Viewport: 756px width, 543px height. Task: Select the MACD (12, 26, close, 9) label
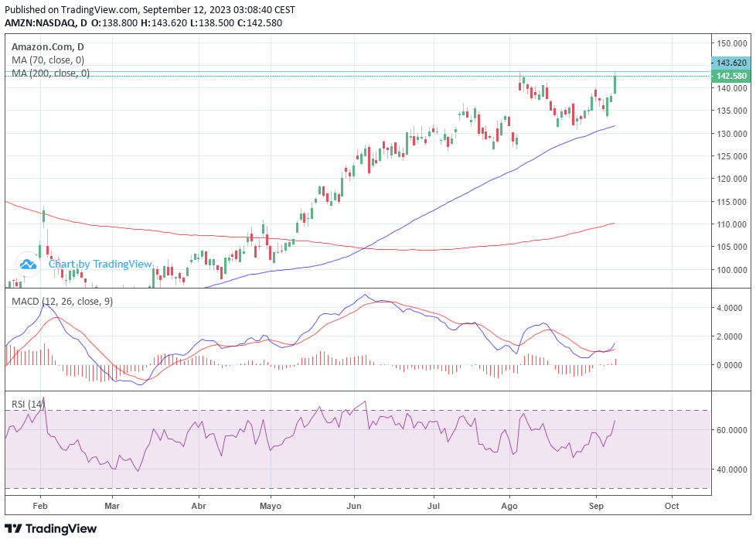coord(62,301)
